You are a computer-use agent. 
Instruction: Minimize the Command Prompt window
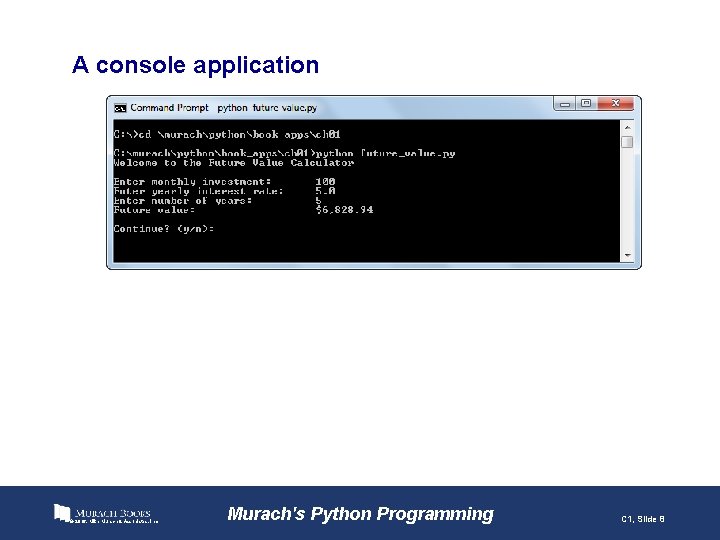[565, 104]
